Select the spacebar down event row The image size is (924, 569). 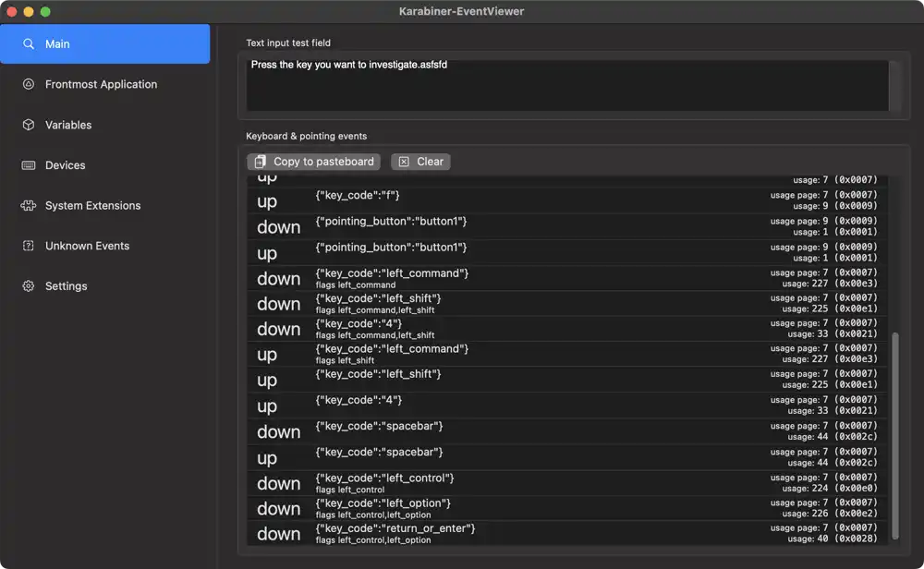(567, 431)
